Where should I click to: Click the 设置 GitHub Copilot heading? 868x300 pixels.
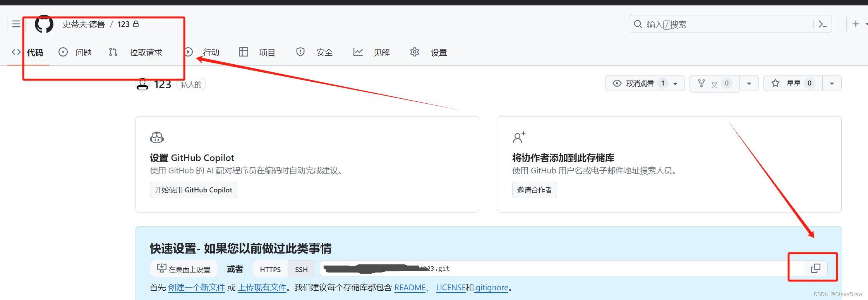[192, 158]
